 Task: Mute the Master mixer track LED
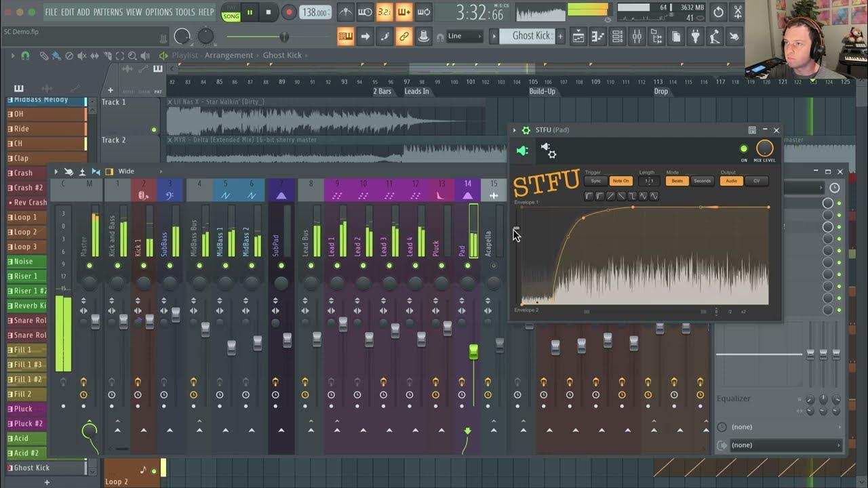coord(89,266)
